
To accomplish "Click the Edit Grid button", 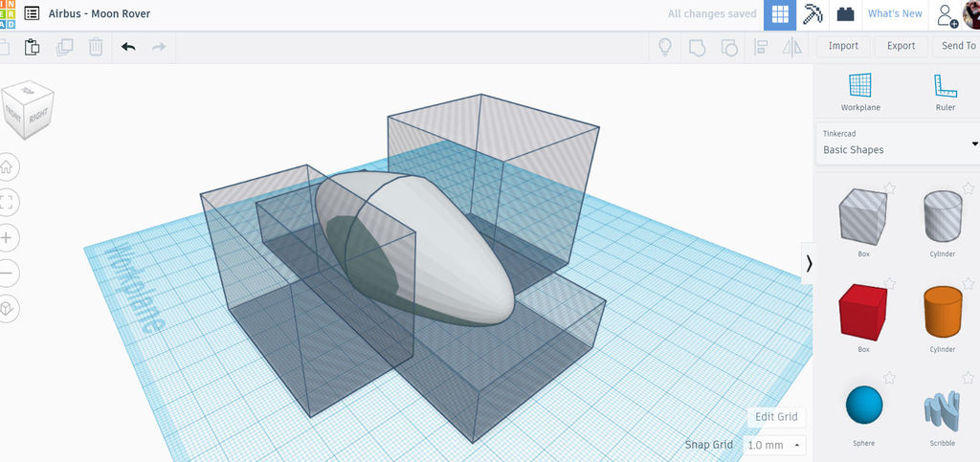I will [x=775, y=417].
